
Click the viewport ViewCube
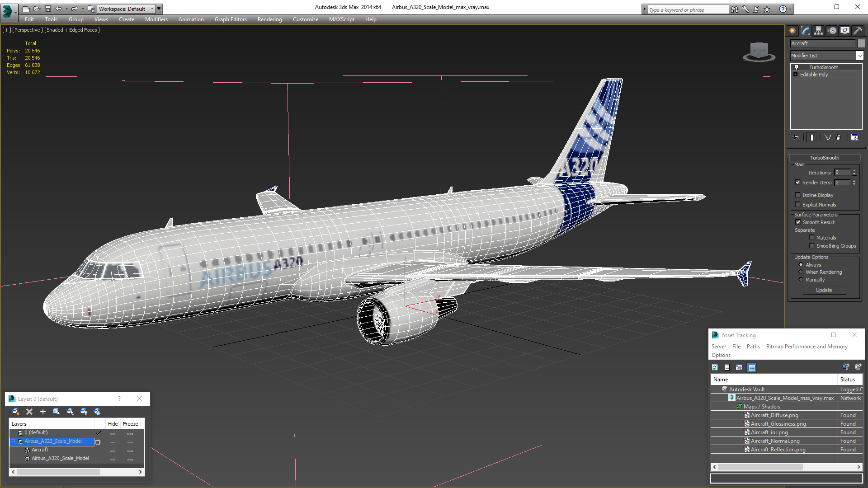coord(759,52)
